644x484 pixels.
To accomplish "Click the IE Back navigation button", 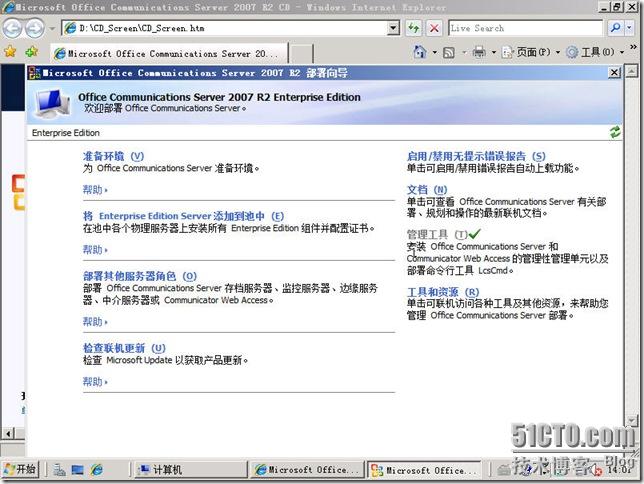I will pos(12,28).
